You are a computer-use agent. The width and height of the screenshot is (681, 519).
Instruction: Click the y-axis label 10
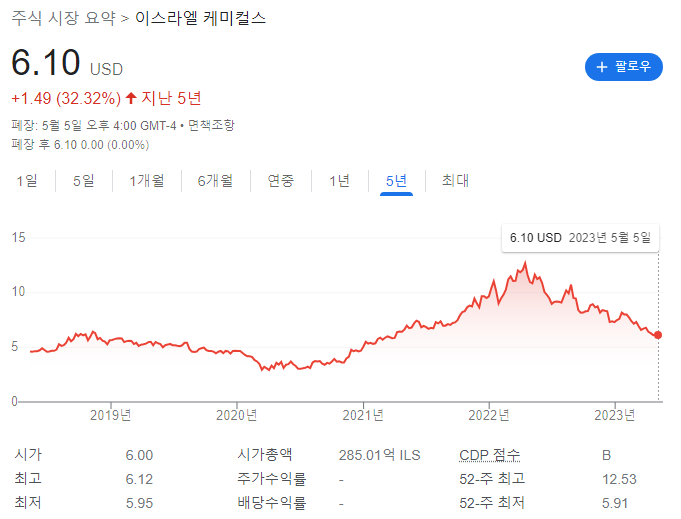(x=18, y=291)
